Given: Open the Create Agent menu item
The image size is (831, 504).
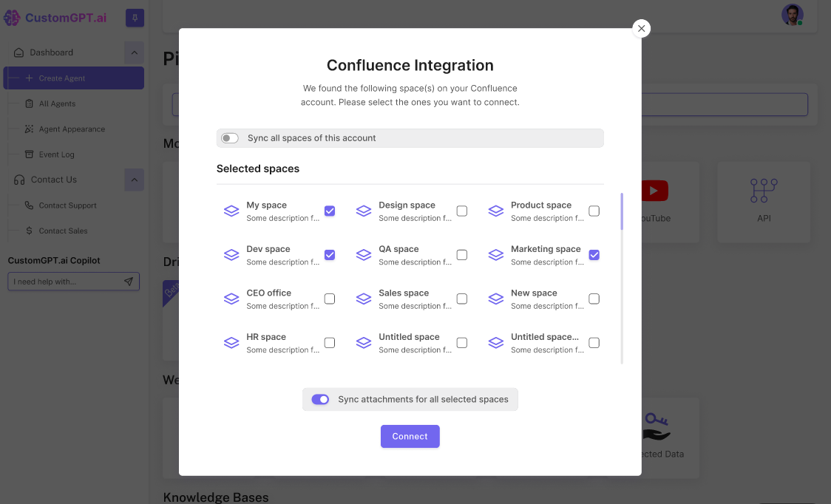Looking at the screenshot, I should point(74,78).
